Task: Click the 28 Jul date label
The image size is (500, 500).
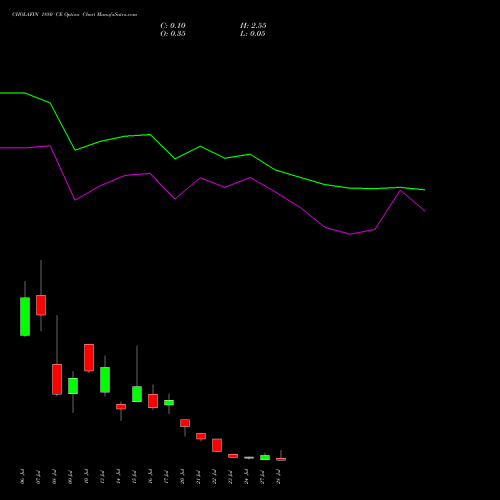Action: [278, 477]
